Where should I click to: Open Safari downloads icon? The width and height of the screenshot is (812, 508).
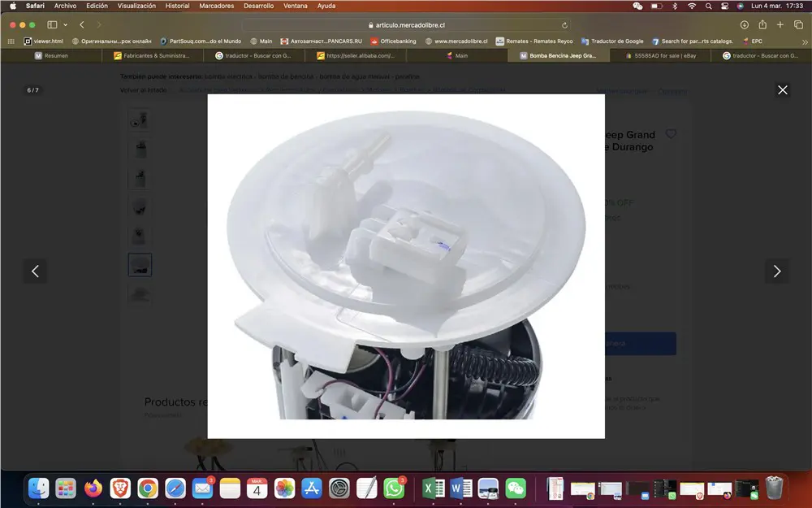point(744,25)
